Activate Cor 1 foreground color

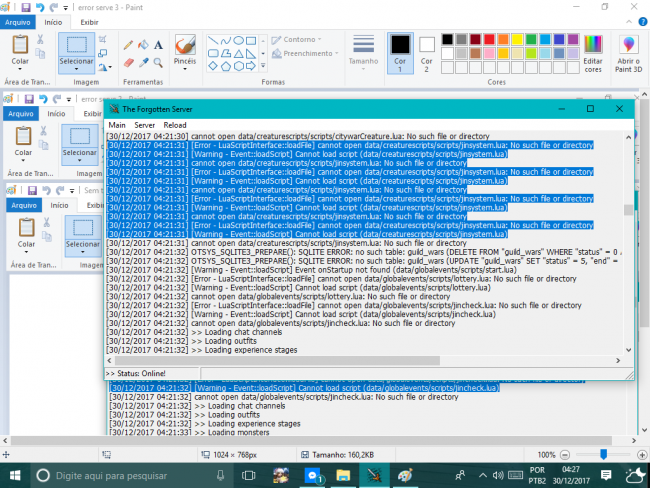(x=400, y=53)
